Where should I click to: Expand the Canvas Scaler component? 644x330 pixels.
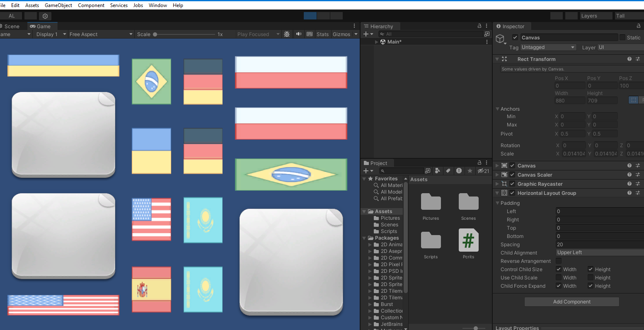click(497, 175)
